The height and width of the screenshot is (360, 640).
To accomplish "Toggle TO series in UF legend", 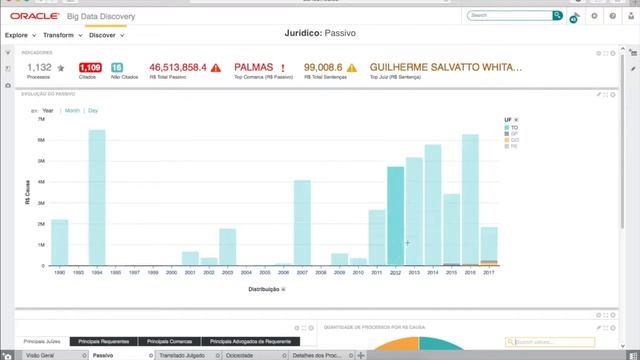I will pos(511,128).
